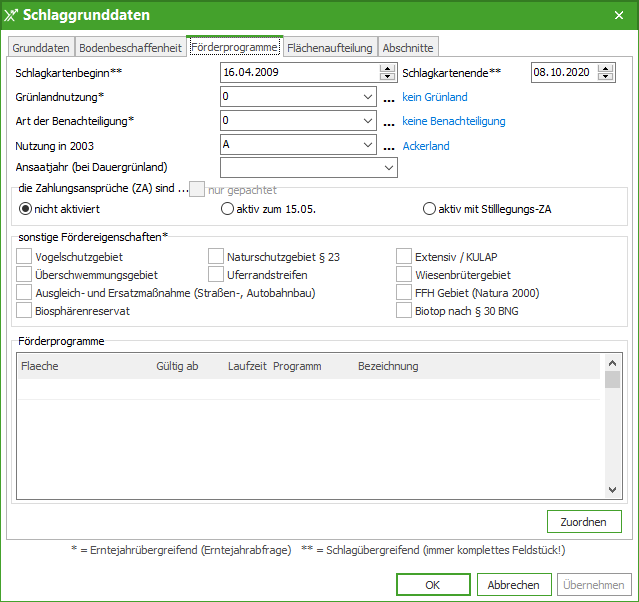The height and width of the screenshot is (602, 639).
Task: Click the Schlagkartenbeginn date field
Action: [298, 72]
